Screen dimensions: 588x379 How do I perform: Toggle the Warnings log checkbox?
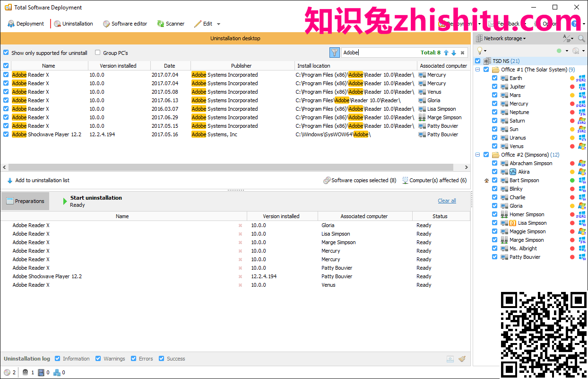point(98,359)
